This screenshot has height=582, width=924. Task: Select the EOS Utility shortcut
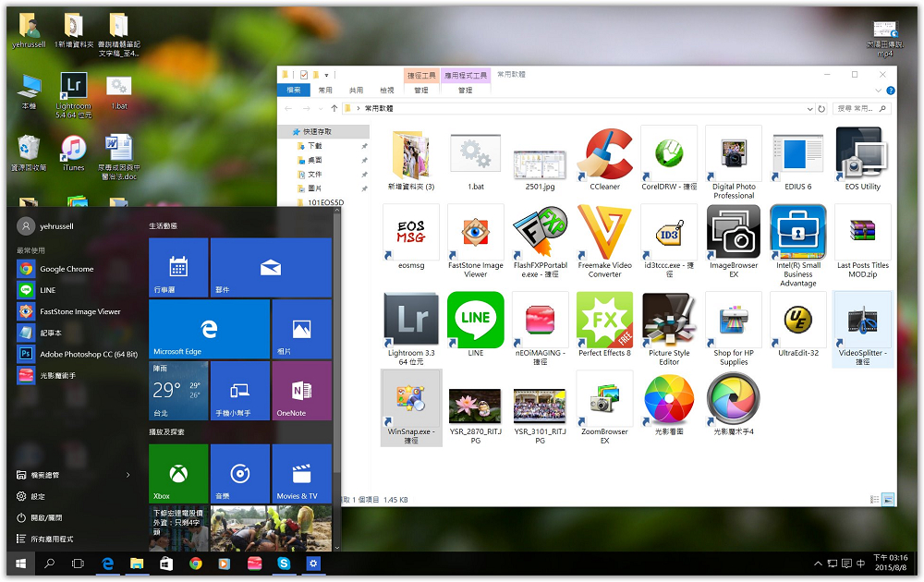pos(862,159)
